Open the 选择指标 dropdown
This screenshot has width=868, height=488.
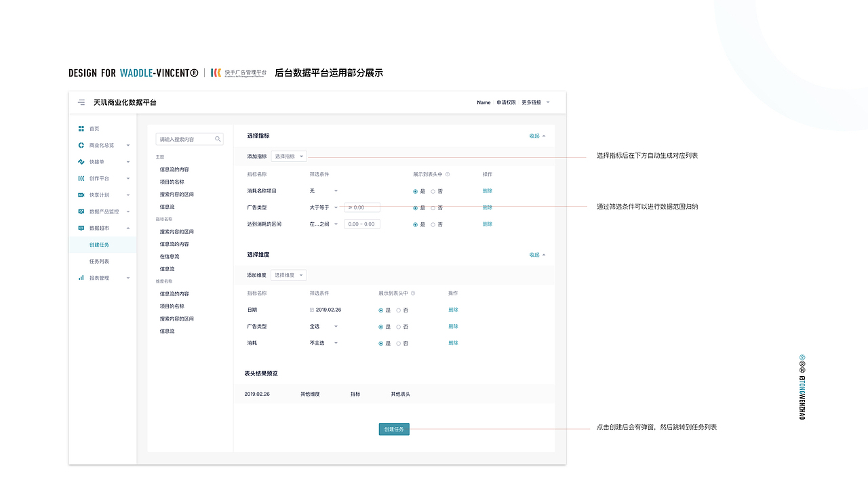pyautogui.click(x=289, y=156)
